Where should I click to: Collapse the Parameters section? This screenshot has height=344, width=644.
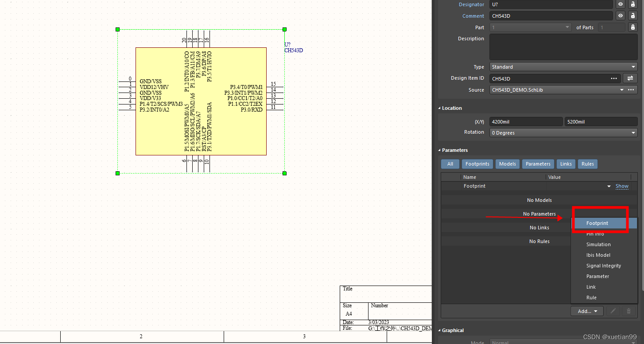[439, 150]
